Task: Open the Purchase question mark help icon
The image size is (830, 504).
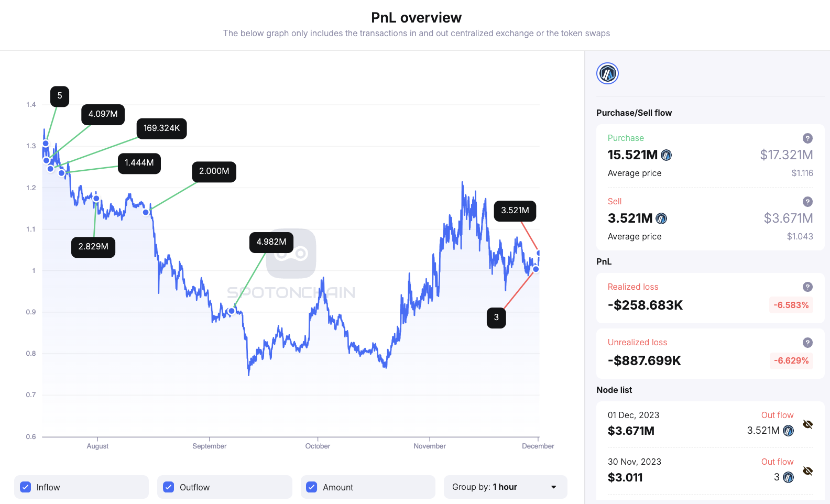Action: click(807, 138)
